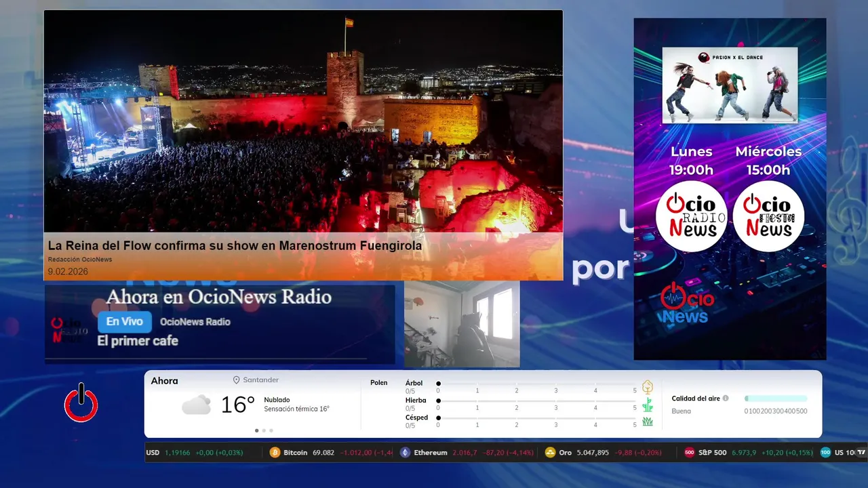Click OcioNews Radio logo beside En Vivo
The width and height of the screenshot is (868, 488).
pyautogui.click(x=69, y=330)
